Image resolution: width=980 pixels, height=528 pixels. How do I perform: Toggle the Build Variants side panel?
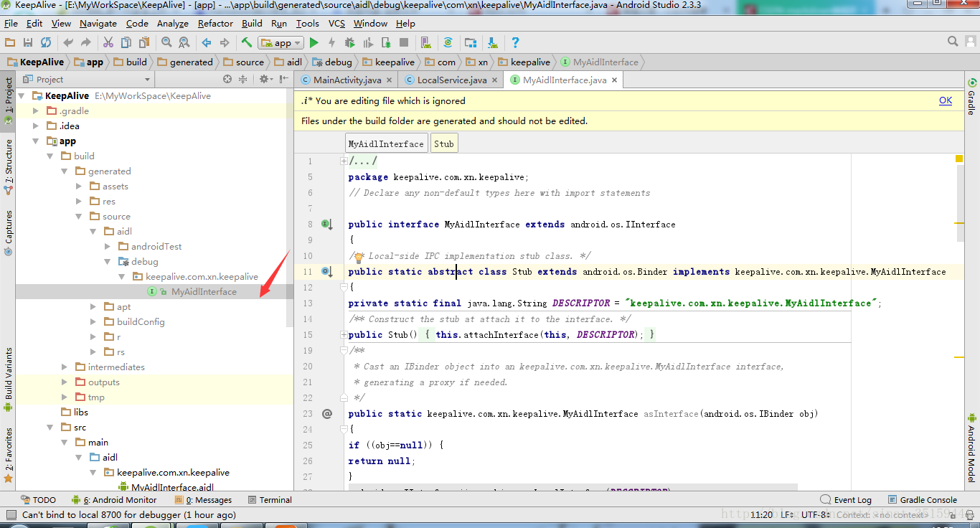pos(9,379)
